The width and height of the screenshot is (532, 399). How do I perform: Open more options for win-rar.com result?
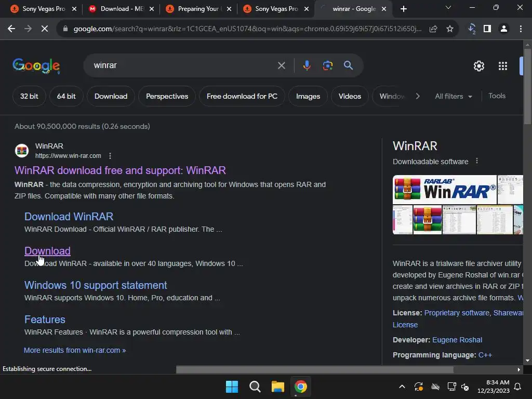(110, 156)
